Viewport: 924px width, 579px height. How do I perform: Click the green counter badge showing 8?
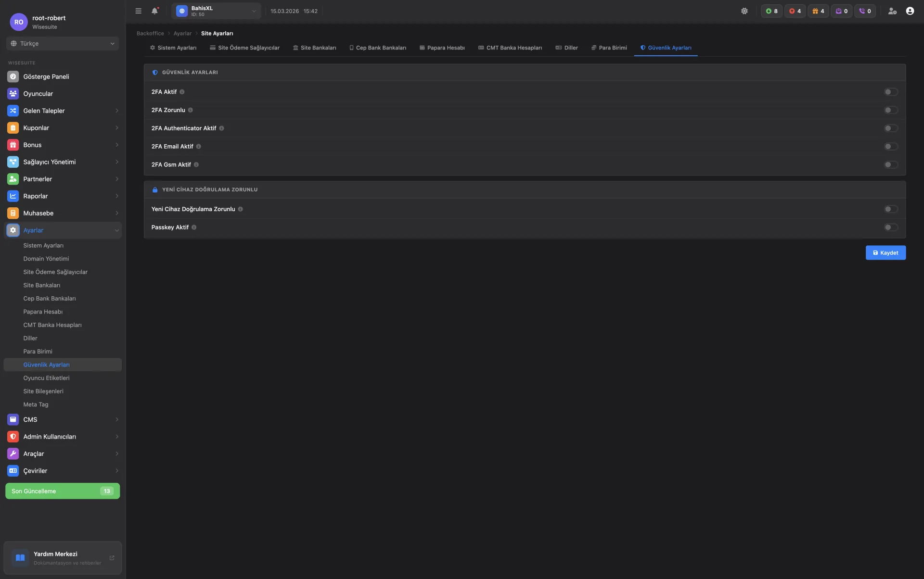pos(771,11)
